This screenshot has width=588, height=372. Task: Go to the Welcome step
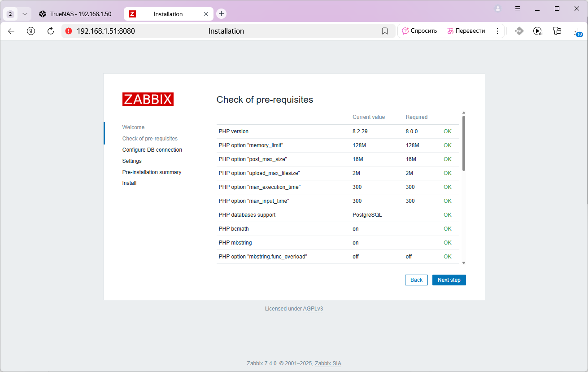133,127
